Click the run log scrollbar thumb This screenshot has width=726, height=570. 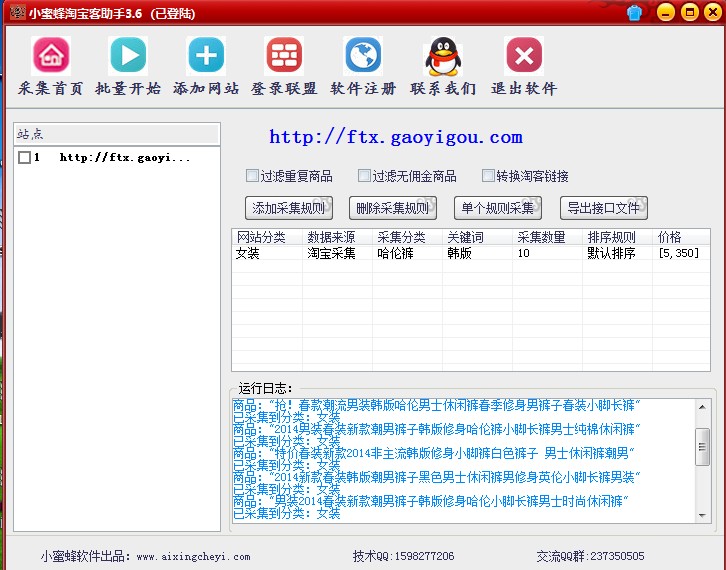(x=702, y=447)
